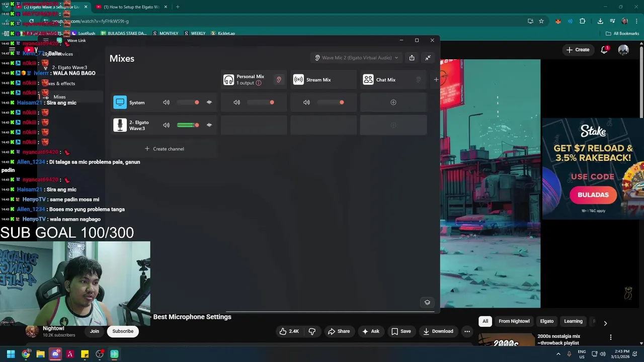Show more category chips with the arrow

605,323
